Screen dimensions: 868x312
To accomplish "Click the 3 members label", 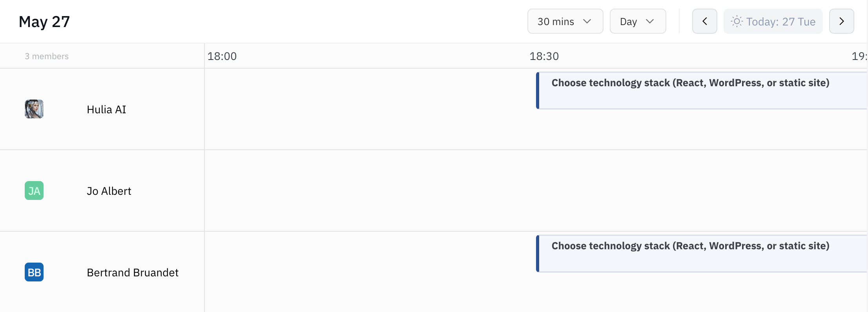I will pyautogui.click(x=47, y=56).
